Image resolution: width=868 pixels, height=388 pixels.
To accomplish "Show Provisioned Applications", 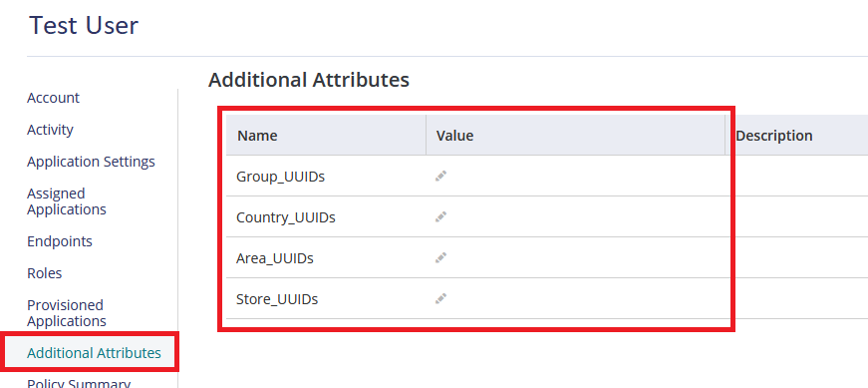I will (x=67, y=313).
